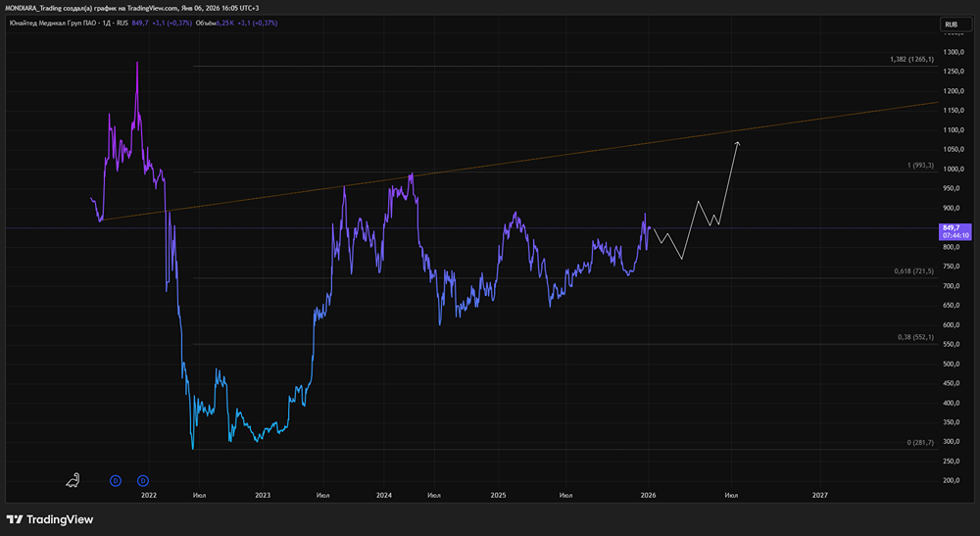This screenshot has width=980, height=536.
Task: Click the 2023 label on the time axis
Action: click(x=263, y=496)
